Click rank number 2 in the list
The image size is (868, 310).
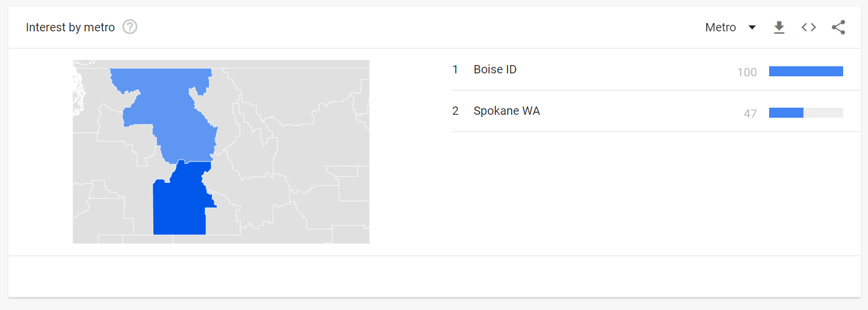pyautogui.click(x=455, y=111)
